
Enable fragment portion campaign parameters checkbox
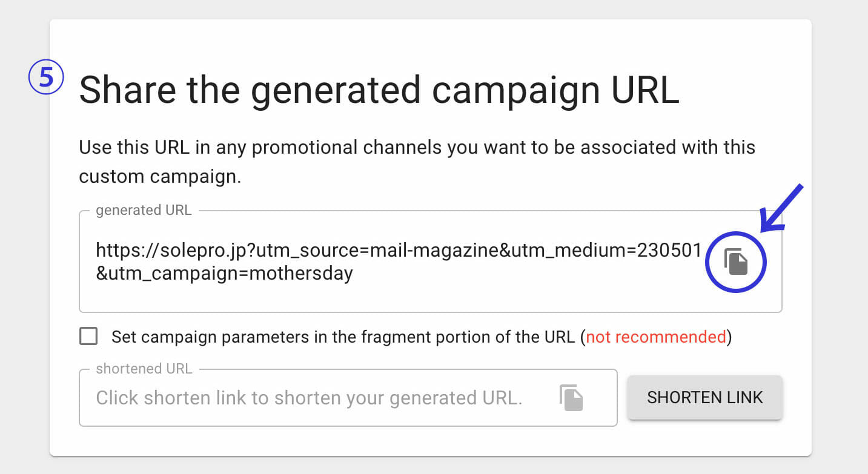click(x=88, y=337)
